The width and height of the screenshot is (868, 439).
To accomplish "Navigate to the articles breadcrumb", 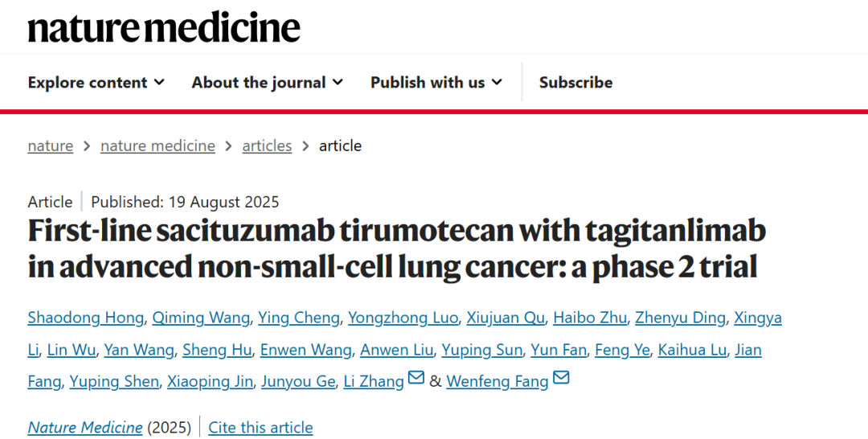I will [x=267, y=146].
